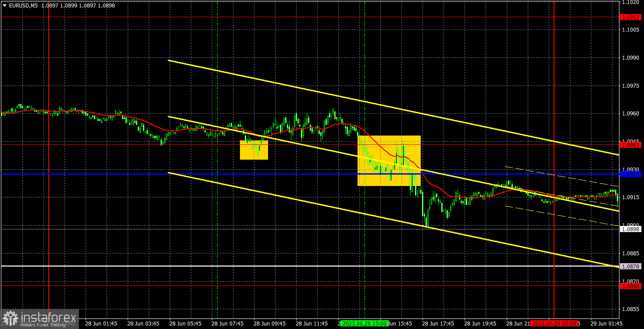Click the 28 Jun 07:45 time label

(x=227, y=324)
